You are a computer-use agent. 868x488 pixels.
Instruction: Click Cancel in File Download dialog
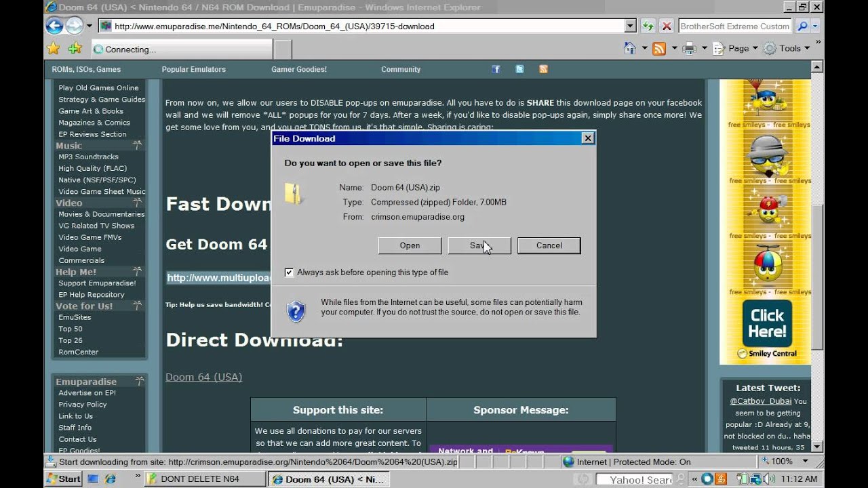[549, 245]
